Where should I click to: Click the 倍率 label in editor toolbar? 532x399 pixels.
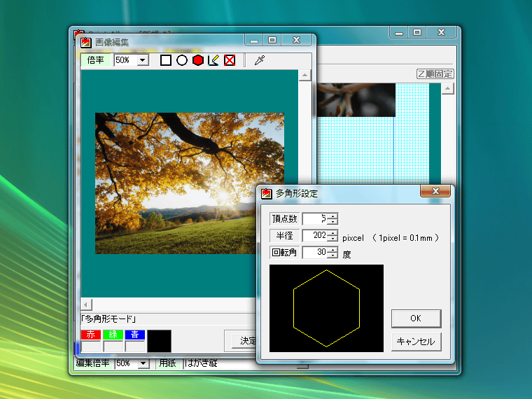tap(96, 60)
